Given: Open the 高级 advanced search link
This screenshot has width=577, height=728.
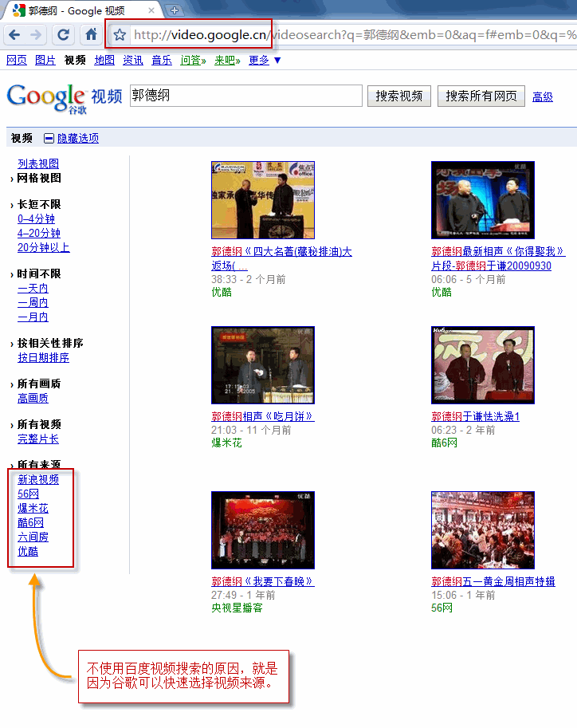Looking at the screenshot, I should click(x=542, y=96).
